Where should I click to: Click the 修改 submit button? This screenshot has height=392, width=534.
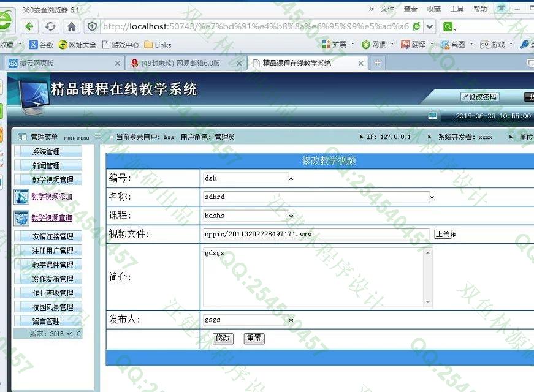pos(223,338)
